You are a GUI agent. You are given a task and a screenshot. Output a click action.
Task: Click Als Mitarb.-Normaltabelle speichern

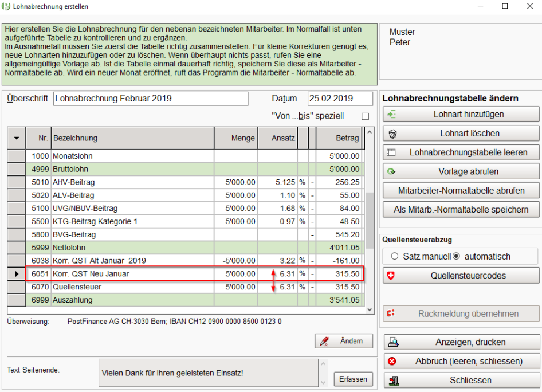tap(461, 210)
